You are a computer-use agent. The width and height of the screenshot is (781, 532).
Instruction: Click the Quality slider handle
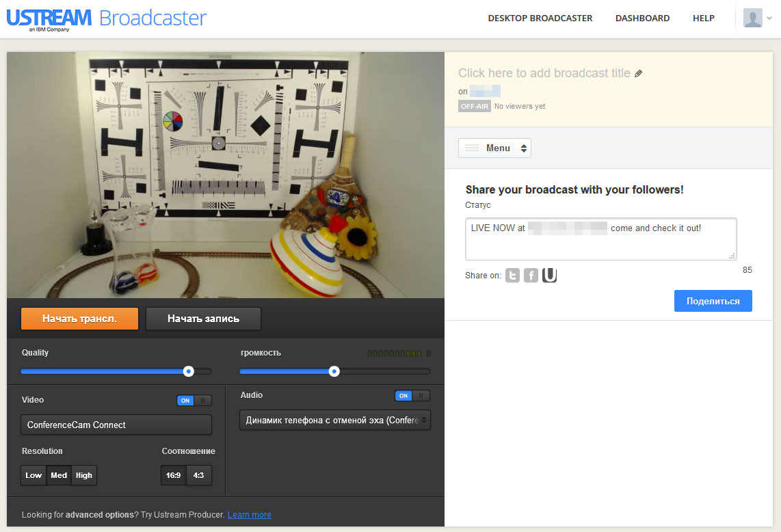(188, 371)
